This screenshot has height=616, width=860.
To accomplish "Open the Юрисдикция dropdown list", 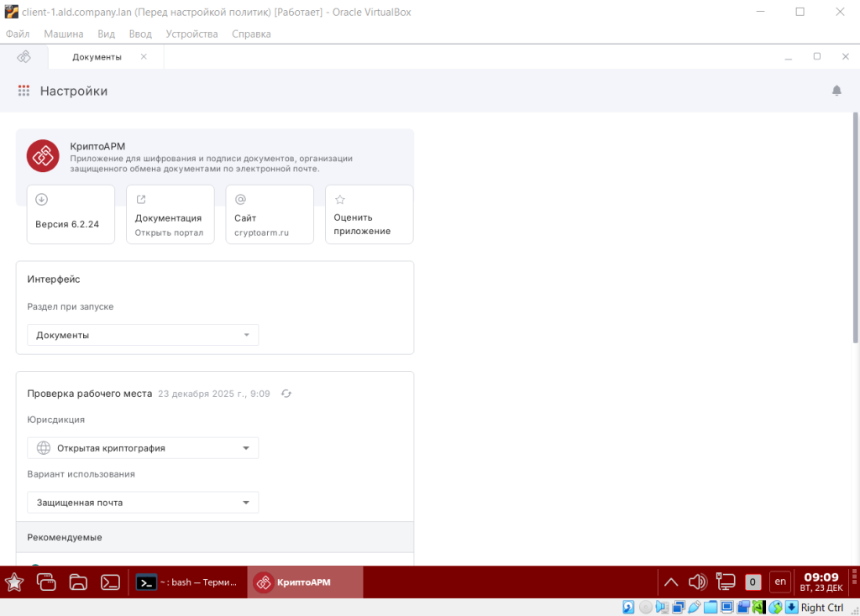I will [x=143, y=448].
